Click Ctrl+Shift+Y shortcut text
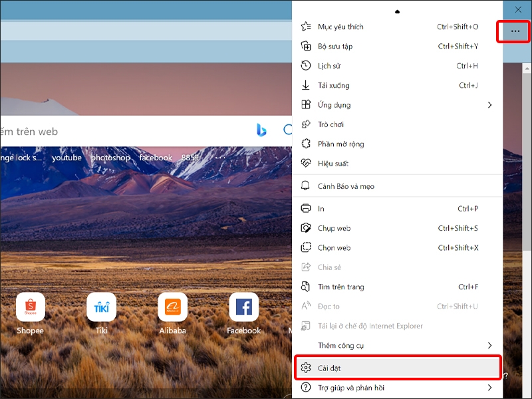The image size is (532, 399). [458, 46]
